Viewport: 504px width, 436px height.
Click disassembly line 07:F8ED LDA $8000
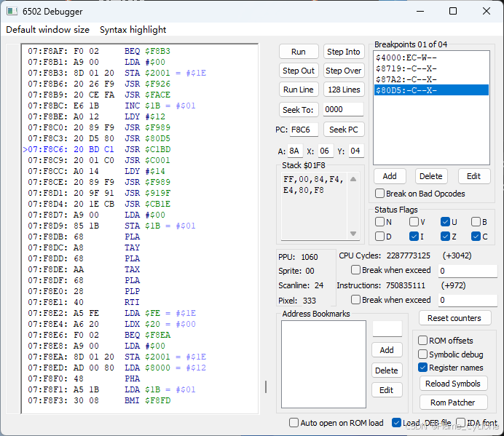tap(117, 368)
